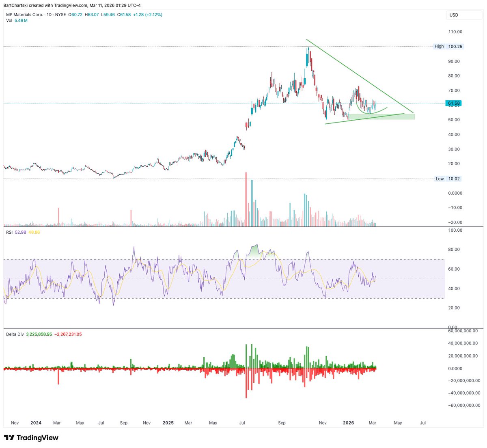The image size is (487, 448).
Task: Click the 110.00 price axis label
Action: (455, 32)
